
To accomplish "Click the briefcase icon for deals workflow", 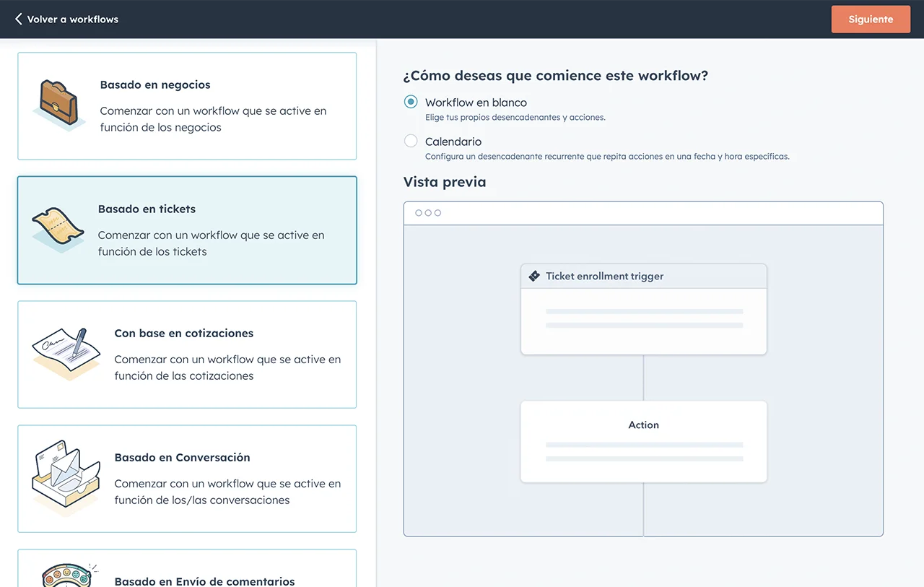I will (59, 105).
